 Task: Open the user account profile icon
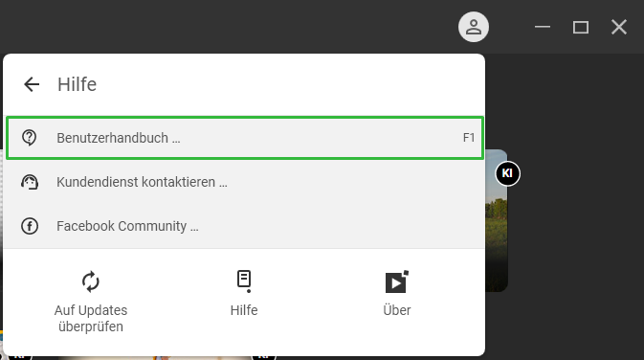pyautogui.click(x=474, y=27)
